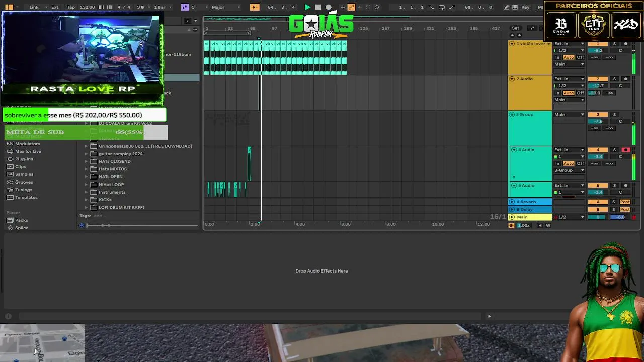644x362 pixels.
Task: Open the Plug-Ins browser category
Action: [x=20, y=159]
